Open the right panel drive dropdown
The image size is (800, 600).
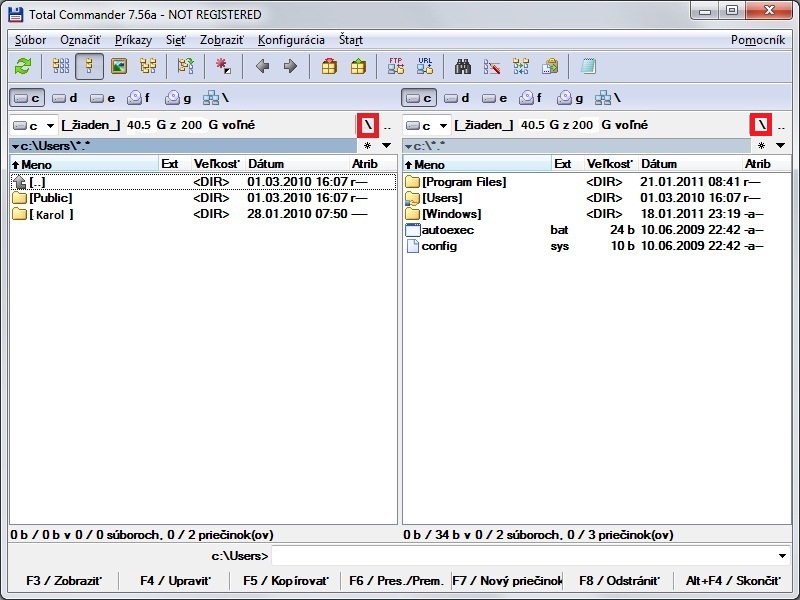click(x=427, y=125)
